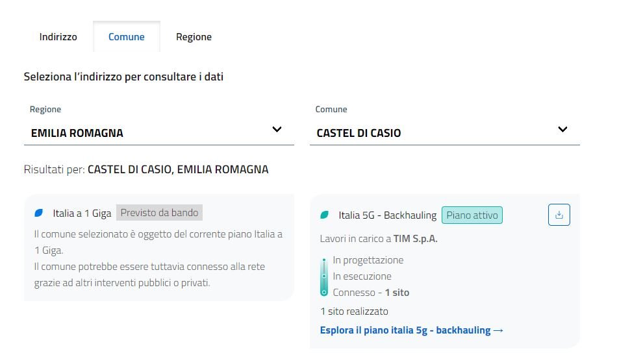Switch to the Regione tab

click(x=194, y=37)
